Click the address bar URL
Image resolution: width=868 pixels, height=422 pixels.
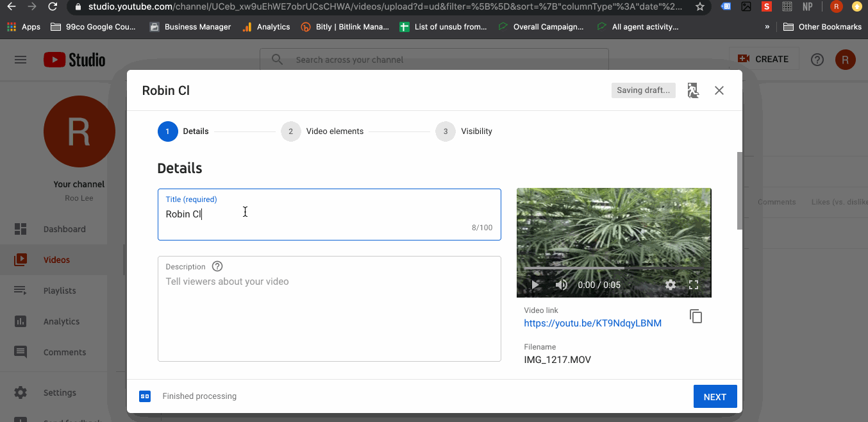click(x=385, y=7)
